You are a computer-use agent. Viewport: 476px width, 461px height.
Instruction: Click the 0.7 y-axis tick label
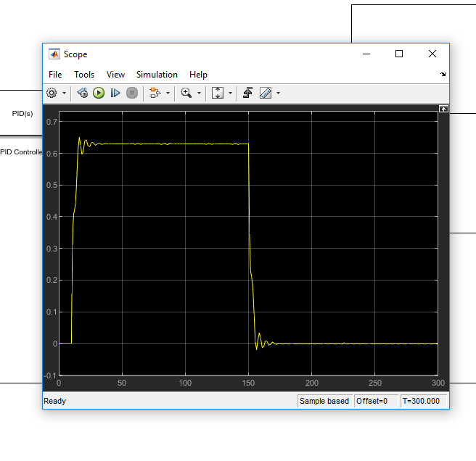click(x=52, y=122)
